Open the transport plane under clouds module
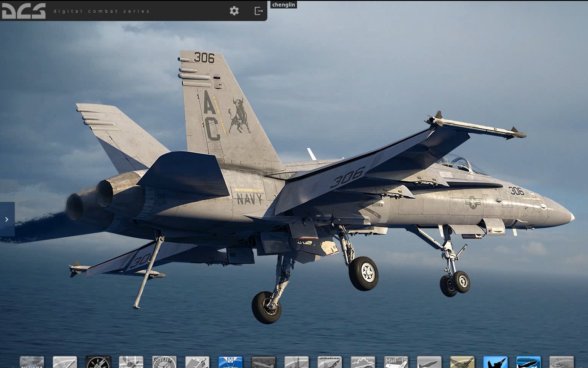This screenshot has height=368, width=588. click(x=363, y=362)
